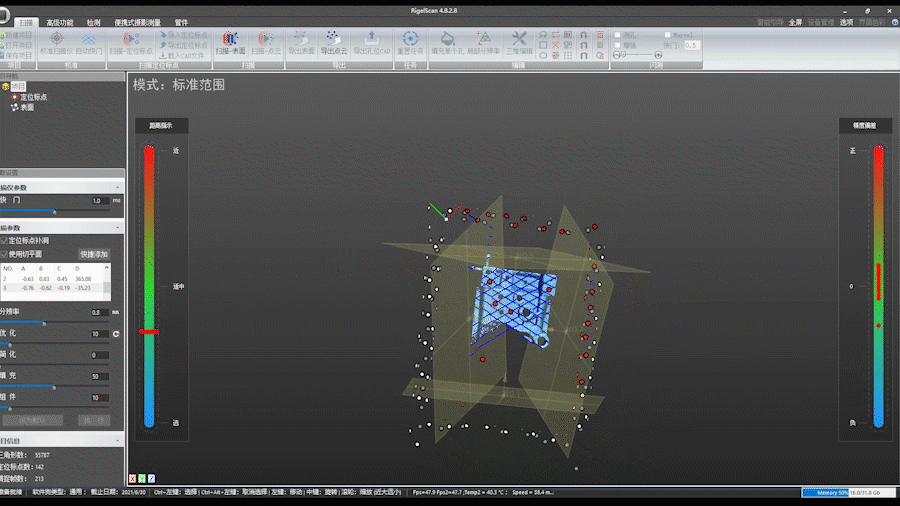Image resolution: width=900 pixels, height=506 pixels.
Task: Click the cut plane table scrollbar up arrow
Action: 107,267
